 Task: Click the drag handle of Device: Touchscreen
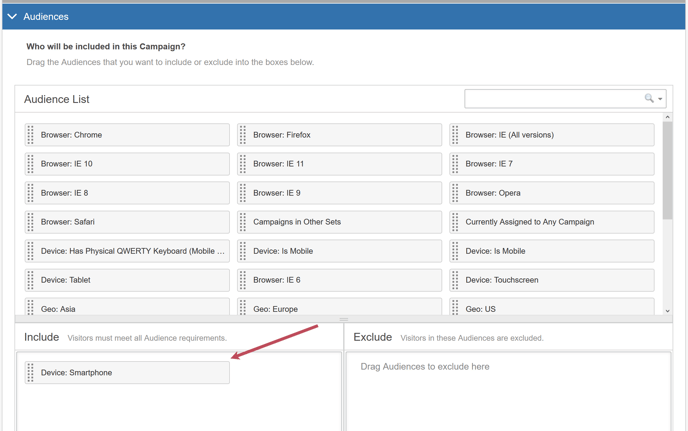point(455,280)
